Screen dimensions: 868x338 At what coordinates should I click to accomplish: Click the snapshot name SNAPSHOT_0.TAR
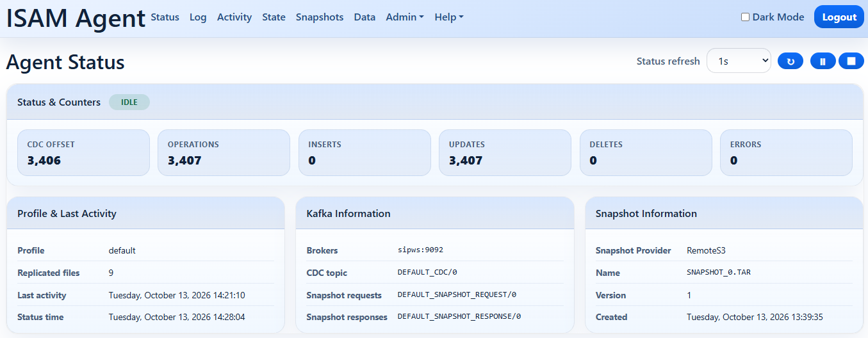click(719, 272)
